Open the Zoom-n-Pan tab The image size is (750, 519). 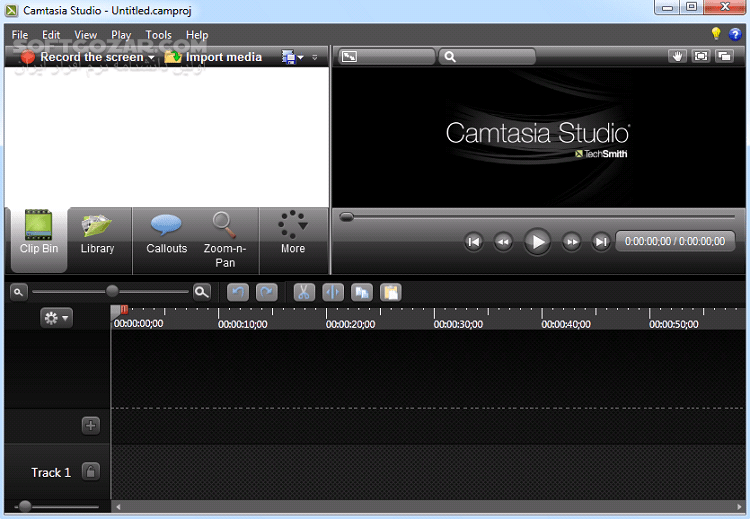pyautogui.click(x=225, y=240)
